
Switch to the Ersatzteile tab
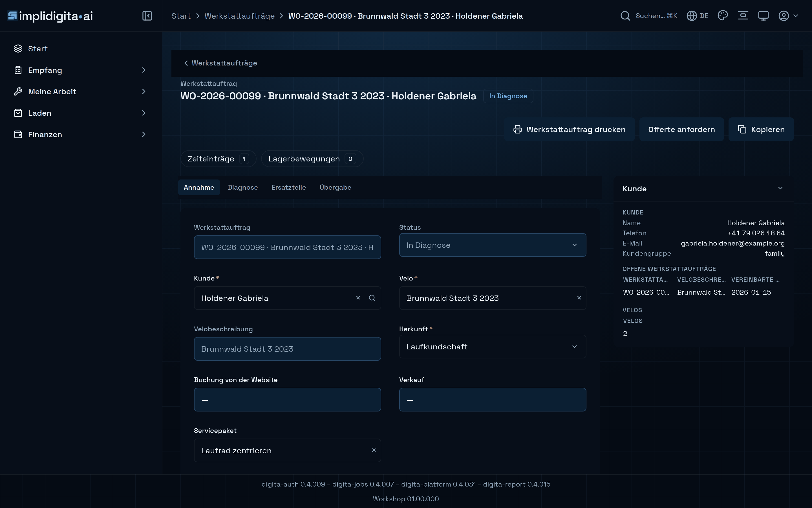(288, 187)
